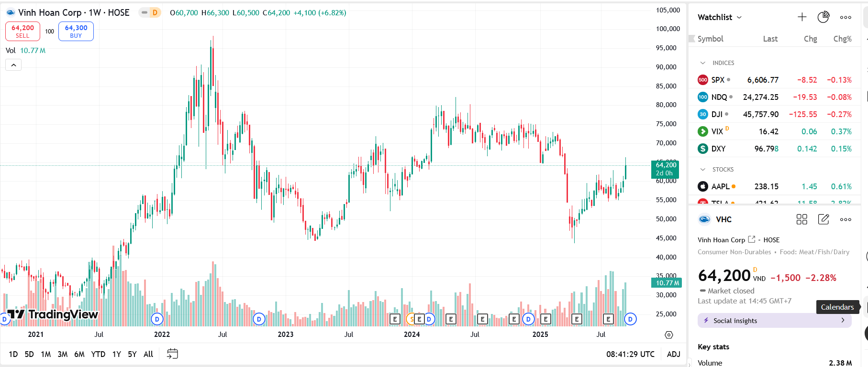Image resolution: width=868 pixels, height=367 pixels.
Task: Open the VHC details grid layout icon
Action: coord(802,219)
